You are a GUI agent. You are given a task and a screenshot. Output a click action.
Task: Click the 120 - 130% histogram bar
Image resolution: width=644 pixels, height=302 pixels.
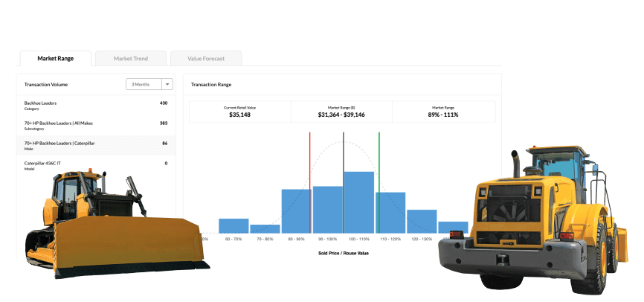421,221
